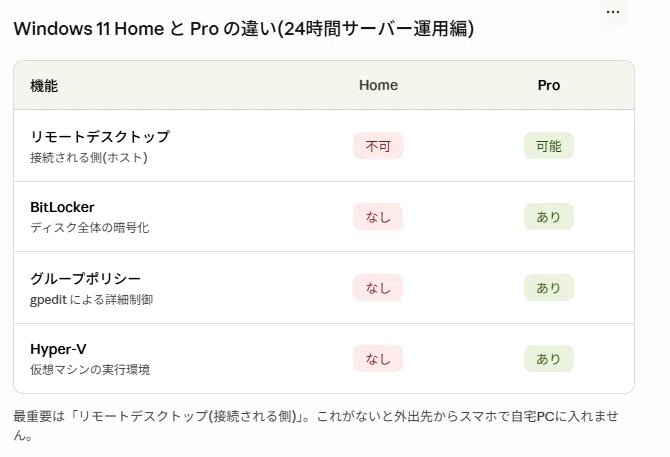Open the three-dots more options menu
The height and width of the screenshot is (457, 670).
tap(613, 12)
